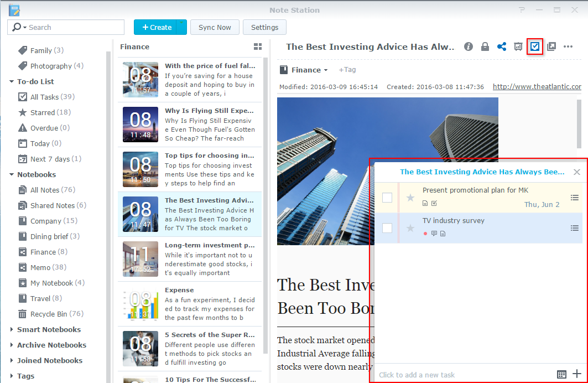Open Shared Notes
This screenshot has height=383, width=588.
[x=52, y=205]
